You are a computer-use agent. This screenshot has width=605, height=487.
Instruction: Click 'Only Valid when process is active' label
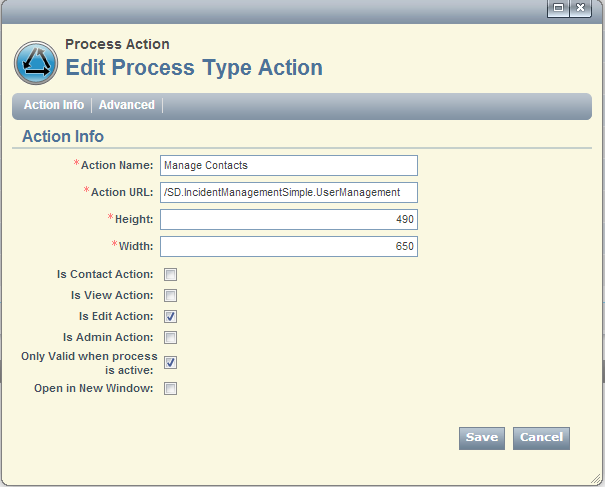pyautogui.click(x=89, y=363)
